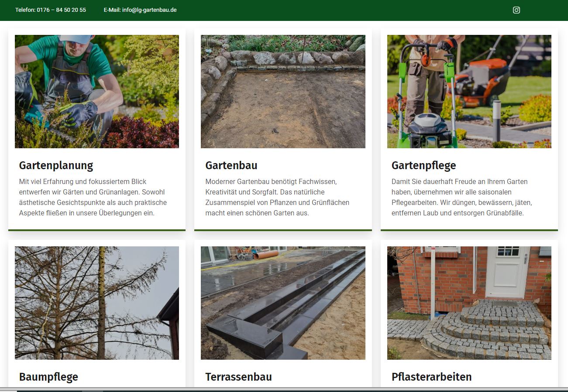568x392 pixels.
Task: Open the Gartenpflege lawn mower photo
Action: point(469,92)
